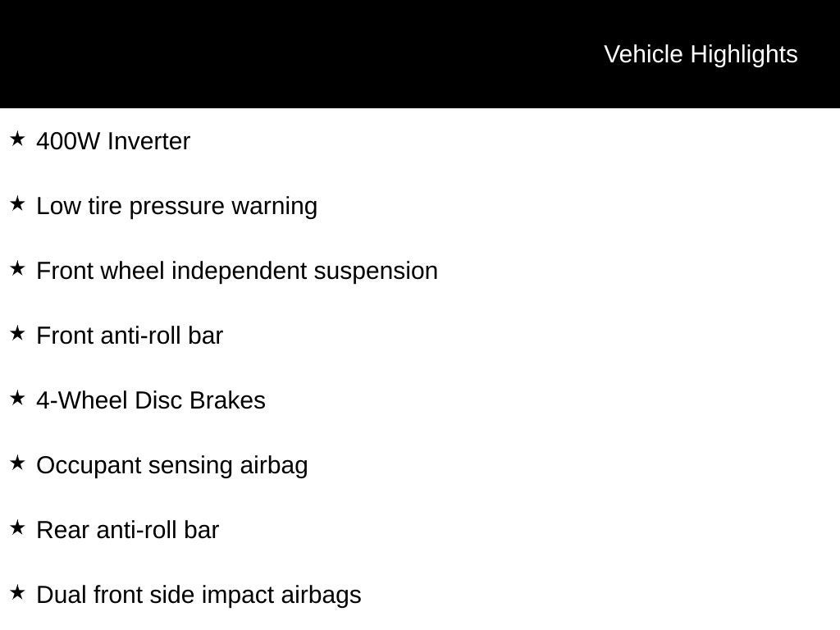This screenshot has width=840, height=630.
Task: Select the star next to Low tire pressure warning
Action: click(x=17, y=203)
